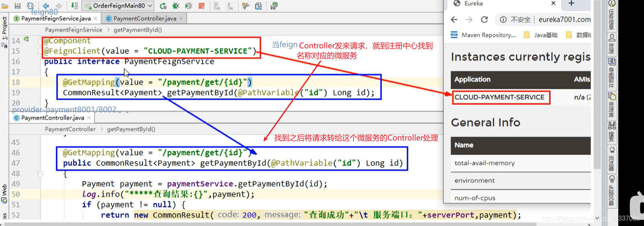The image size is (644, 226).
Task: Click the AMIs column header
Action: click(582, 80)
